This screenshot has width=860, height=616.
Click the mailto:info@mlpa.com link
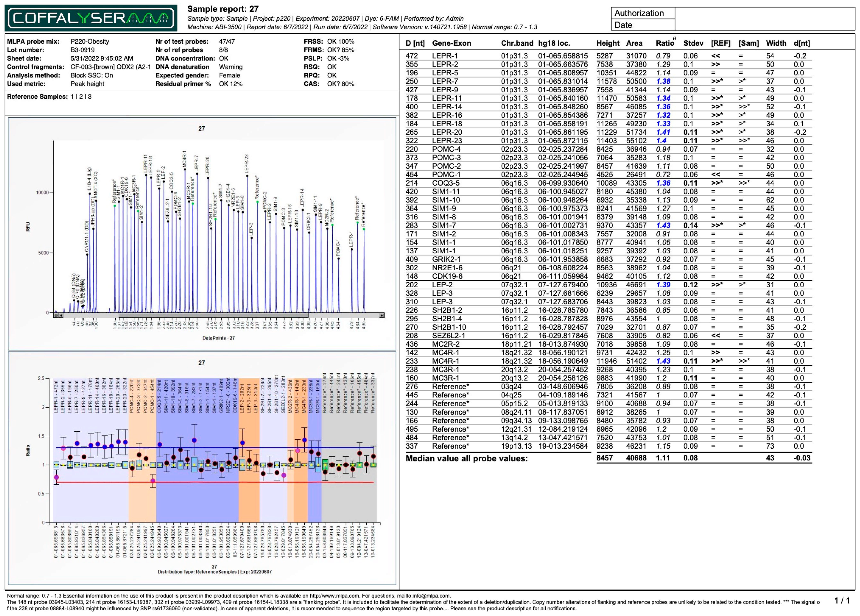coord(424,596)
